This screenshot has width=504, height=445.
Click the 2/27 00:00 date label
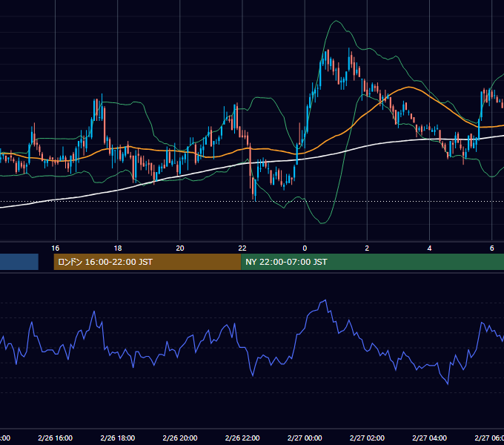305,438
